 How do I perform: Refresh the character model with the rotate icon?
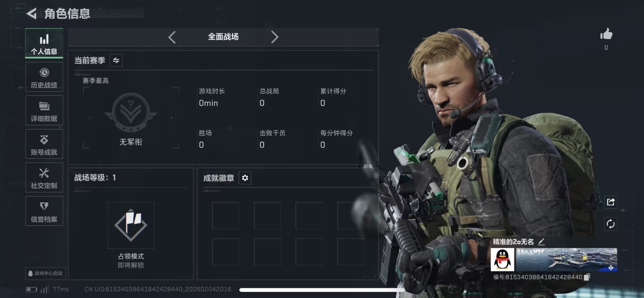pos(610,224)
